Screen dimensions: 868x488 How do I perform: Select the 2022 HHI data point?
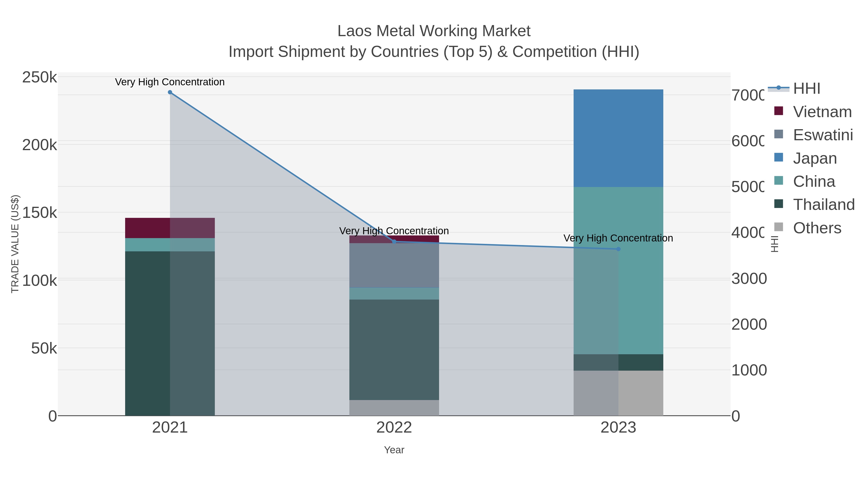[394, 241]
